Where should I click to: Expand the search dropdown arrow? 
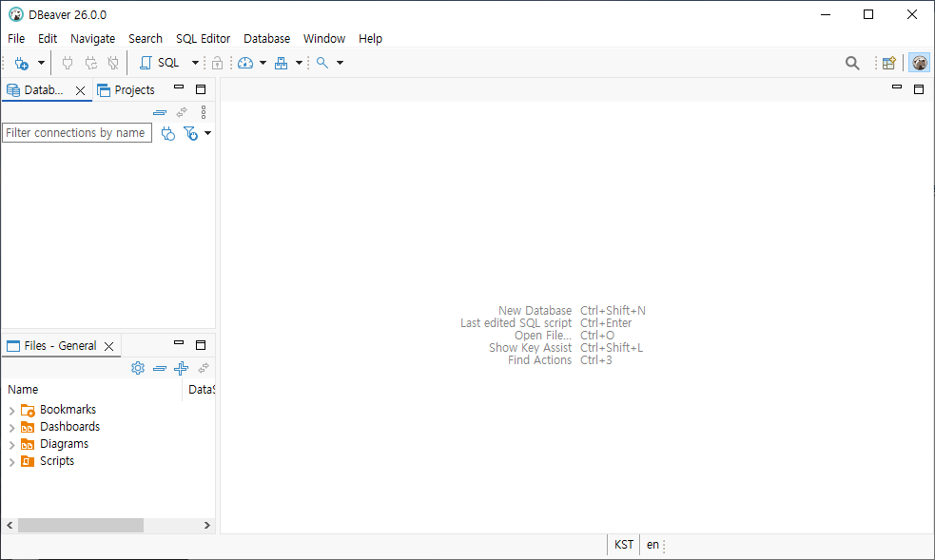click(340, 63)
